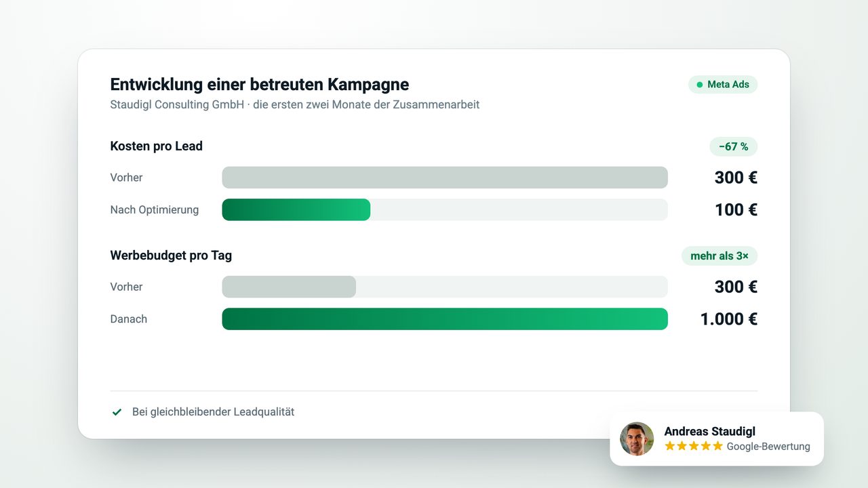Click the 100 € value

pyautogui.click(x=736, y=209)
